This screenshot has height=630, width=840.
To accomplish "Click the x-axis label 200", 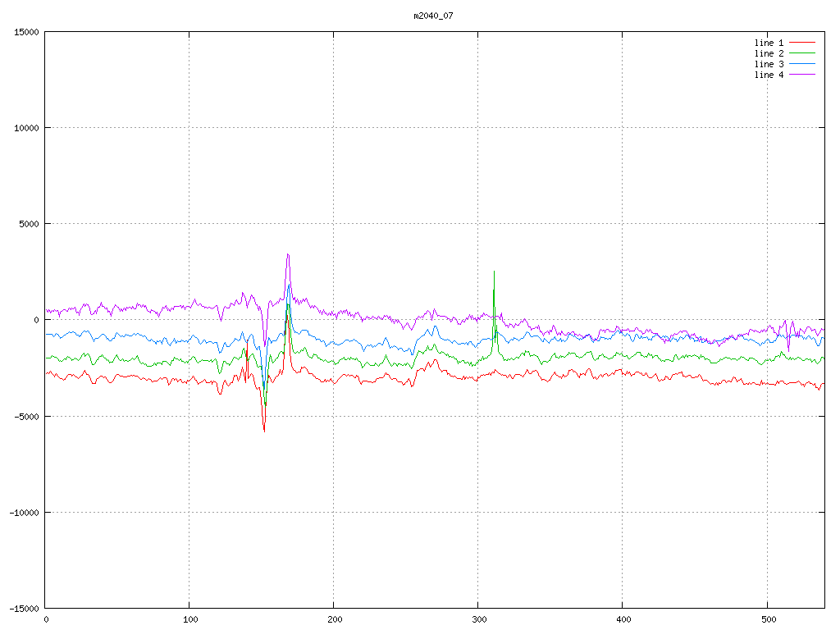I will pos(335,620).
